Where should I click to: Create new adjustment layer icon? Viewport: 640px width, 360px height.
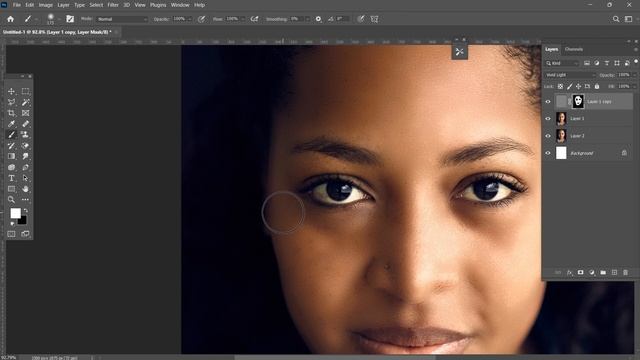click(592, 272)
